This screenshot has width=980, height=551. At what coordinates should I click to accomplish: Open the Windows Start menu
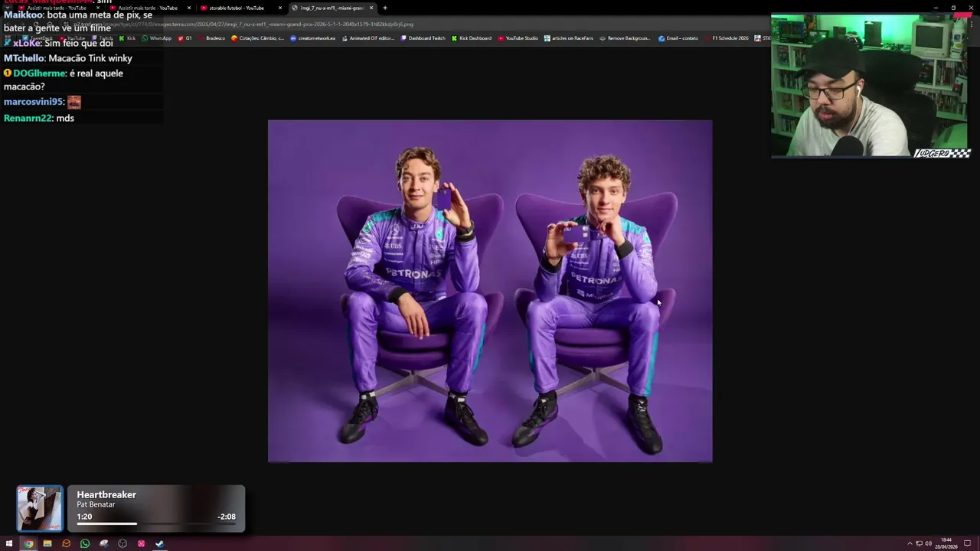(x=9, y=543)
